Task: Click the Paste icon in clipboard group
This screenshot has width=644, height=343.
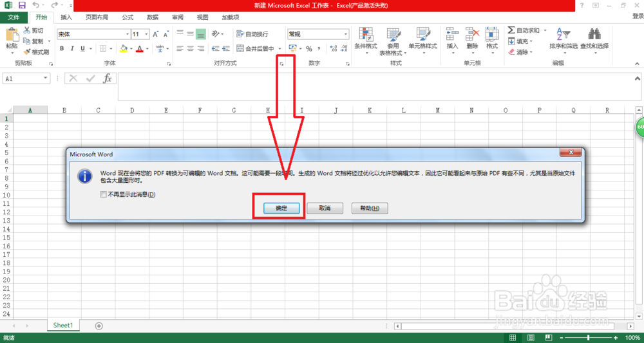Action: (12, 35)
